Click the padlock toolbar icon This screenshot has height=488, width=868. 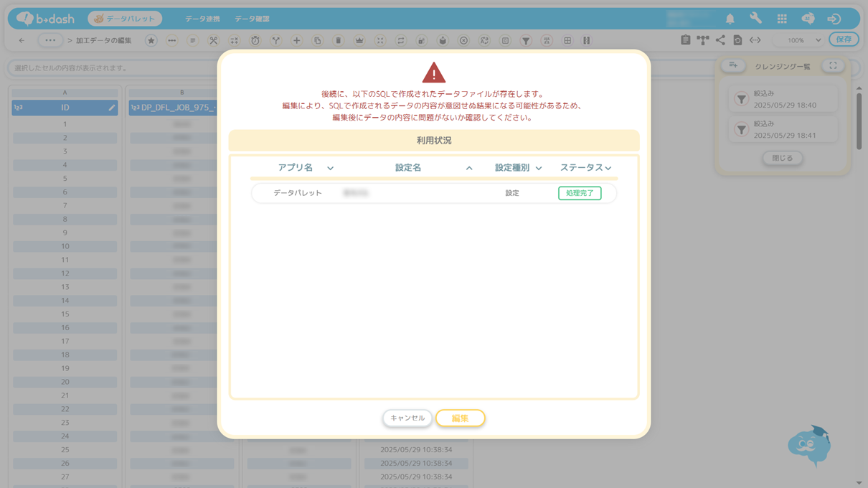tap(422, 41)
